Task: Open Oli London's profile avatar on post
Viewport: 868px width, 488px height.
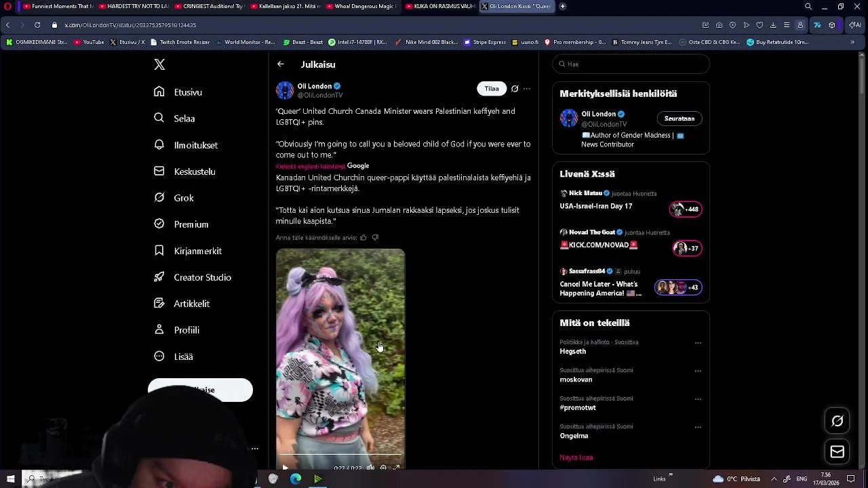Action: 285,90
